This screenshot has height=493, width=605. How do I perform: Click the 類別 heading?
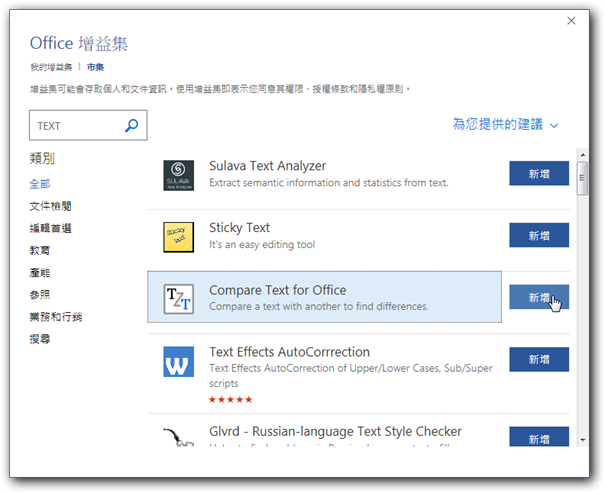click(x=42, y=158)
